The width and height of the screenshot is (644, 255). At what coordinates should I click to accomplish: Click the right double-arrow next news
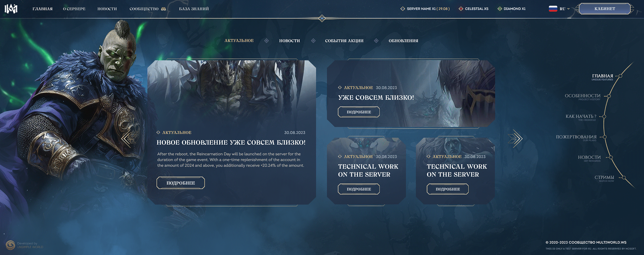[x=515, y=138]
